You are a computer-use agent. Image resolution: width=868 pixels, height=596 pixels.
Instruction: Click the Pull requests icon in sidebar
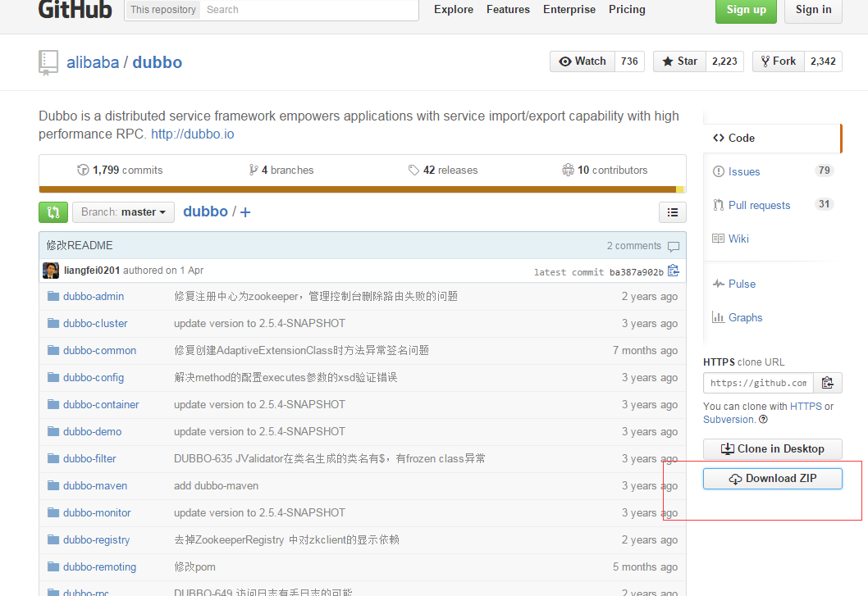719,205
